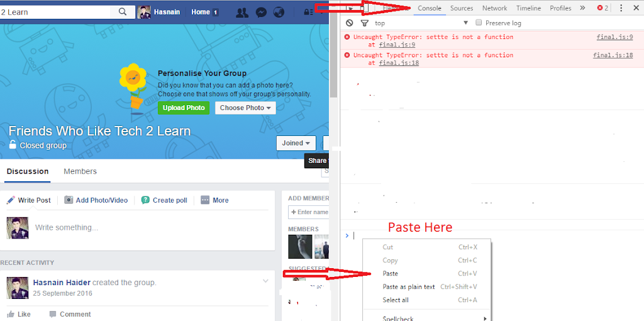Choose Paste as plain text

pyautogui.click(x=427, y=287)
